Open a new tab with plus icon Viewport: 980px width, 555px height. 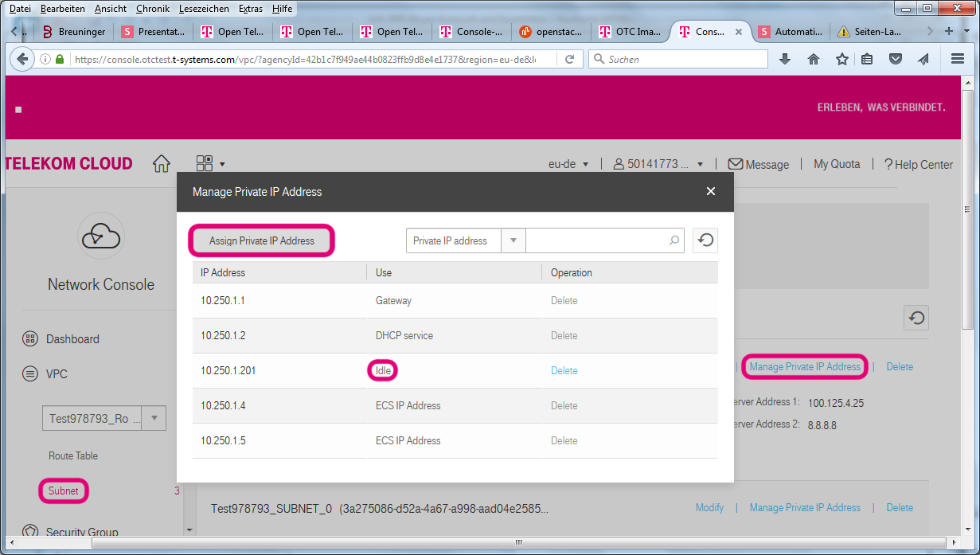(x=948, y=31)
